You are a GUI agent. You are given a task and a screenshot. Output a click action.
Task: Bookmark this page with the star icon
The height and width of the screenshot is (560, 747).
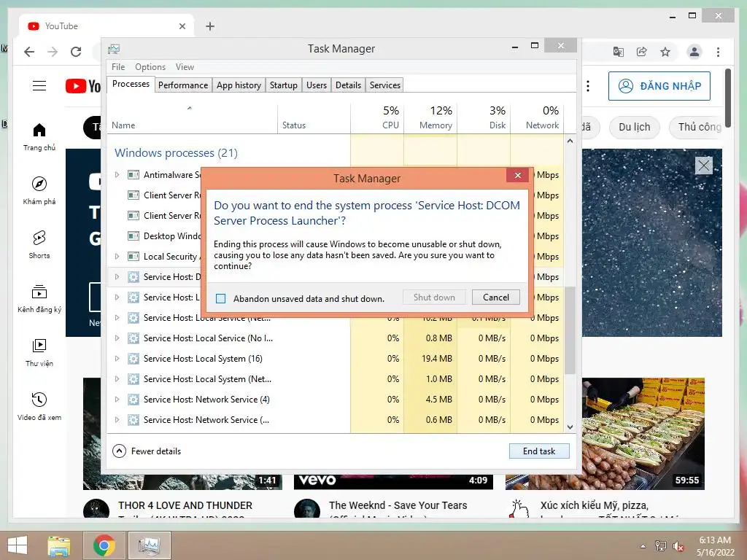point(665,52)
